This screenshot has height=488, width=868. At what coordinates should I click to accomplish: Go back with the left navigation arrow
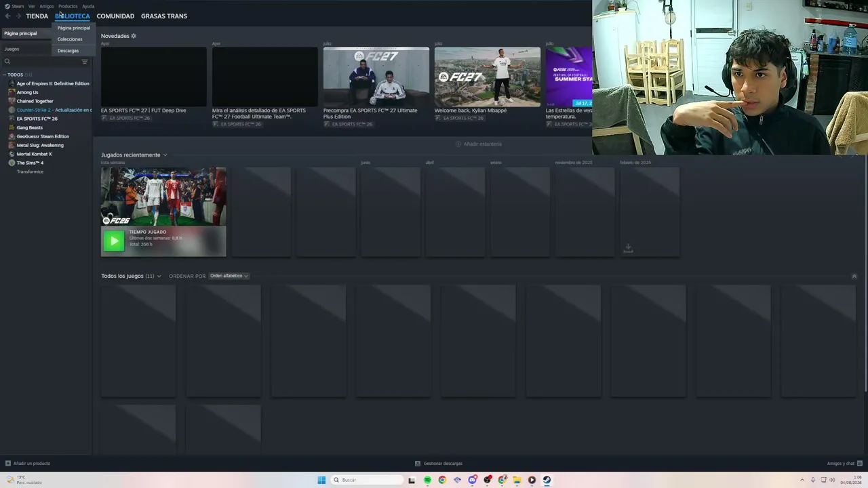point(8,16)
